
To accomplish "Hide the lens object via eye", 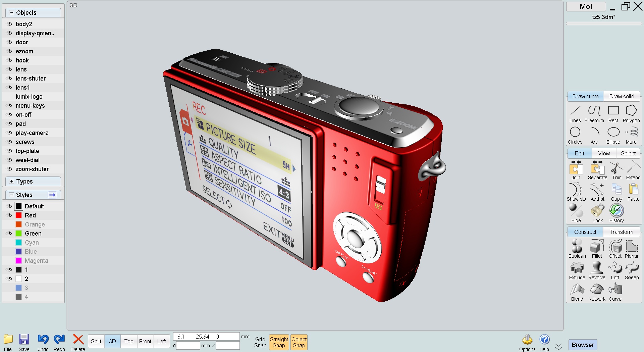I will tap(10, 69).
